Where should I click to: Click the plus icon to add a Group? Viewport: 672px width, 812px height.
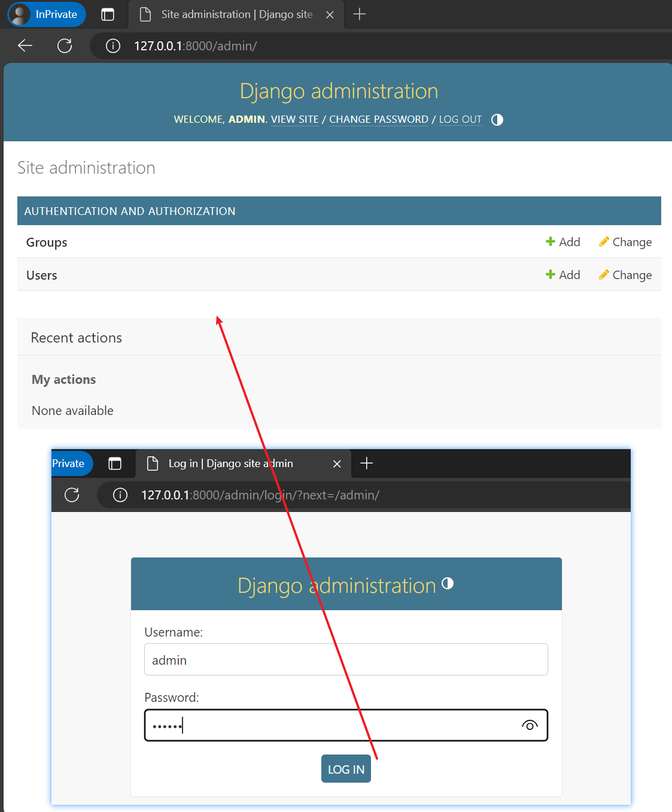tap(550, 242)
